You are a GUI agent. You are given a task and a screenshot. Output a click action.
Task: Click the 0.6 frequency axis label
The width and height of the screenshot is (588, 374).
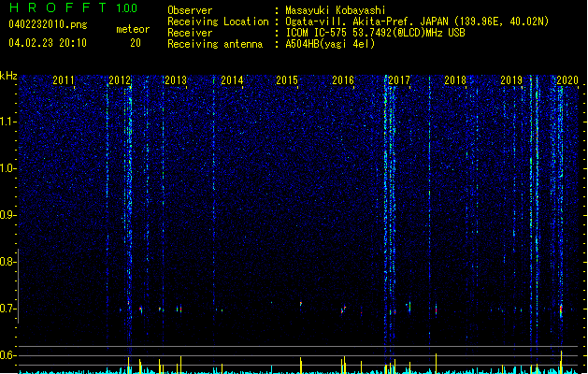(x=7, y=355)
